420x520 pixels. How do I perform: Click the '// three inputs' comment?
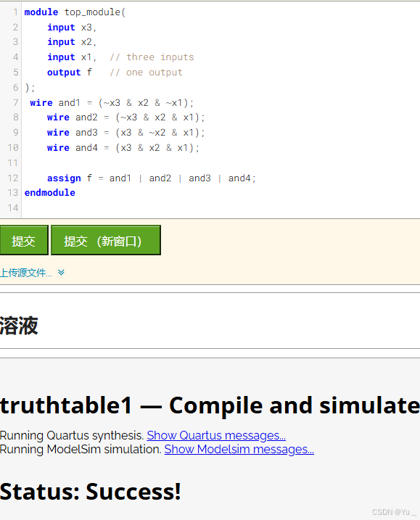152,57
